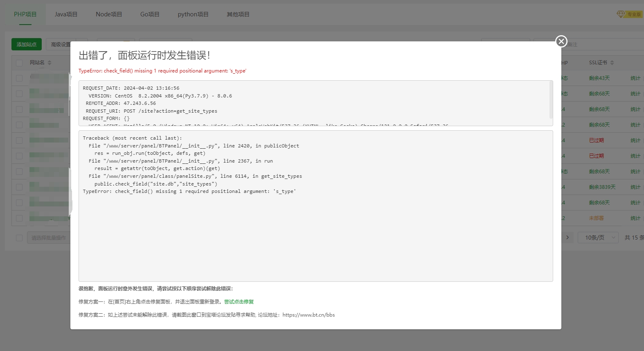Click the public.check_field traceback line

[x=156, y=184]
